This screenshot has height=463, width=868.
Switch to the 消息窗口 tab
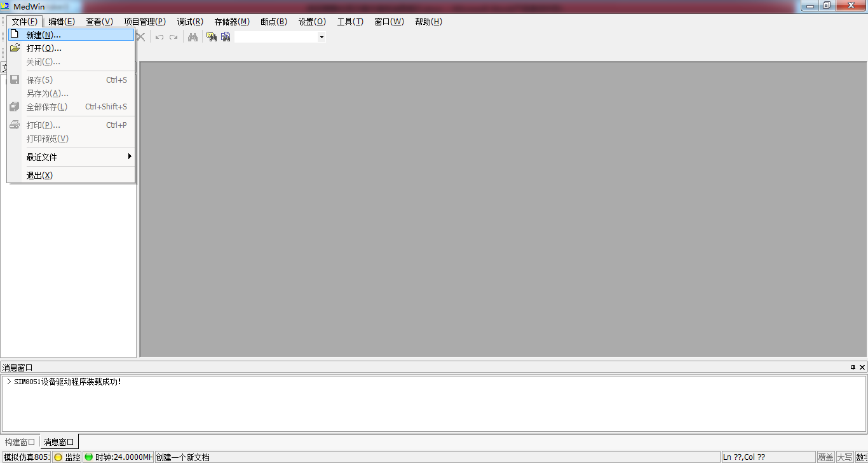pos(59,442)
